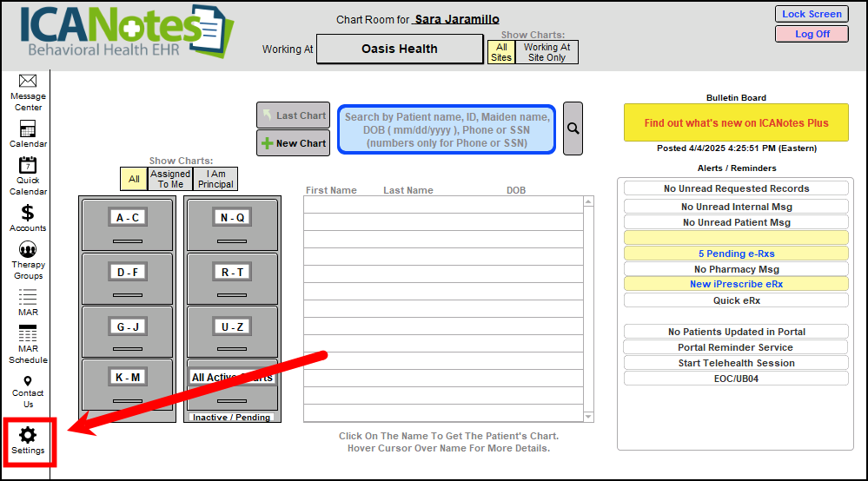Open the K - M file drawer
Image resolution: width=868 pixels, height=481 pixels.
[x=128, y=385]
